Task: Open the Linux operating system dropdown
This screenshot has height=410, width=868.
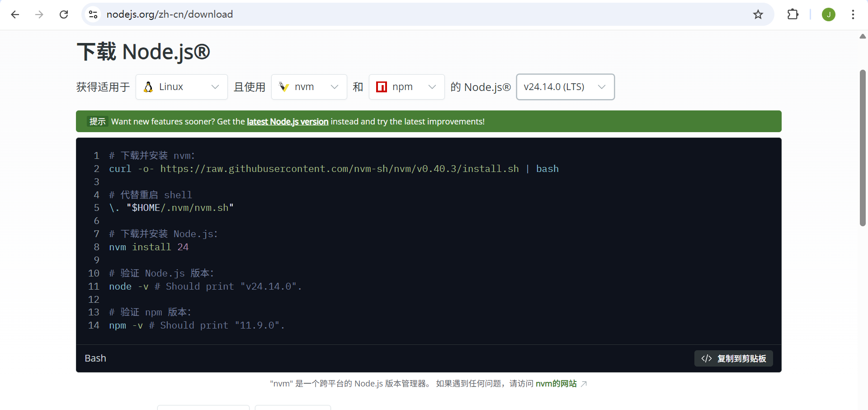Action: pos(182,87)
